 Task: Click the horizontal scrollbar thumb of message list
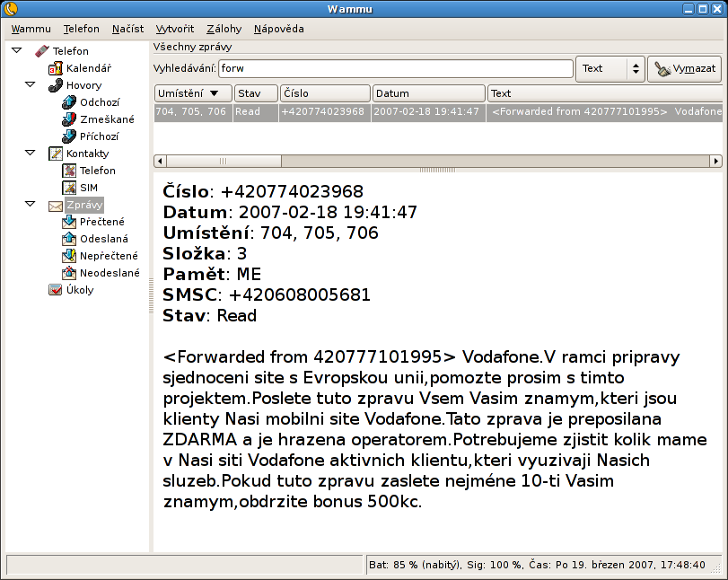point(224,161)
